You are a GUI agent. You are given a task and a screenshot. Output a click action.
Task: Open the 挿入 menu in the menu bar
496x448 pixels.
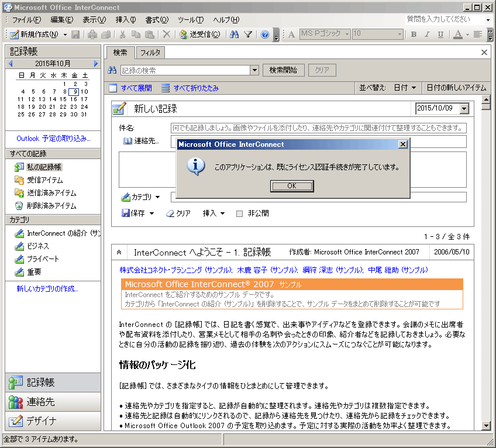pos(126,20)
